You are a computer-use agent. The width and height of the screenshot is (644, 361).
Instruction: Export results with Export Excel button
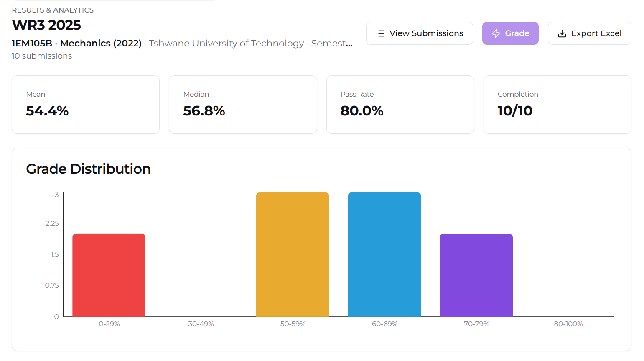pyautogui.click(x=589, y=33)
